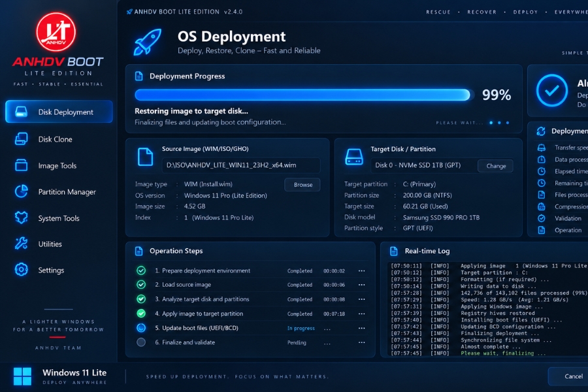Click the Operation document icon in stats
Screen dimensions: 588x392
(x=542, y=230)
